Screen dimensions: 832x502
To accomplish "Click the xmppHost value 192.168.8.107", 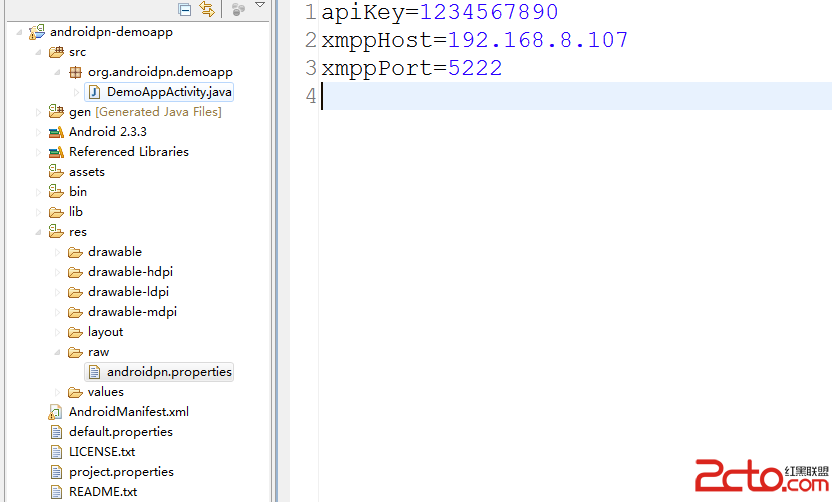I will click(538, 40).
